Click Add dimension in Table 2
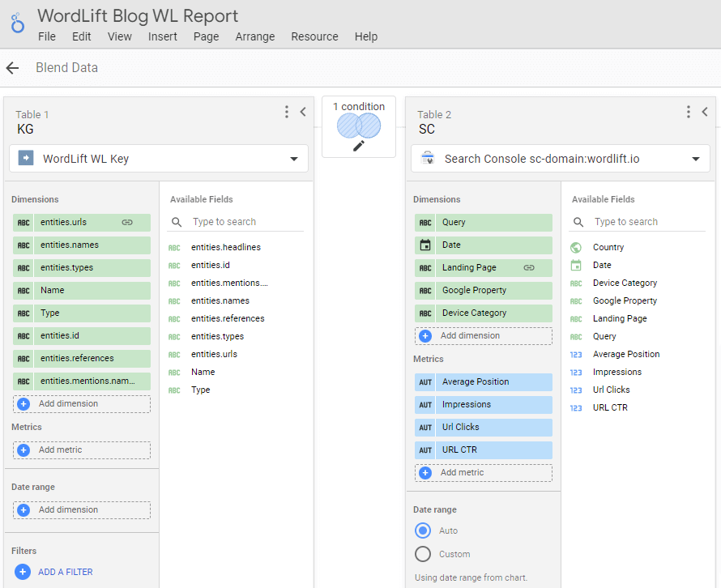Viewport: 721px width, 588px height. [x=484, y=336]
